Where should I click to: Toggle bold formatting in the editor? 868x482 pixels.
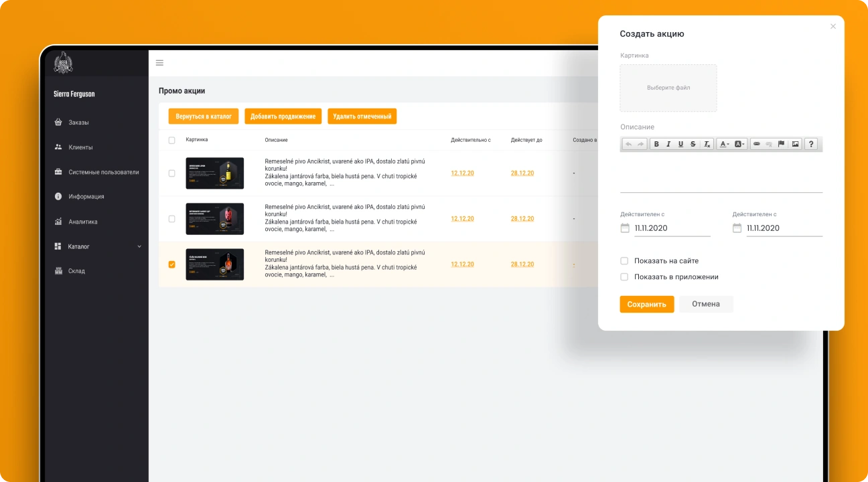656,144
